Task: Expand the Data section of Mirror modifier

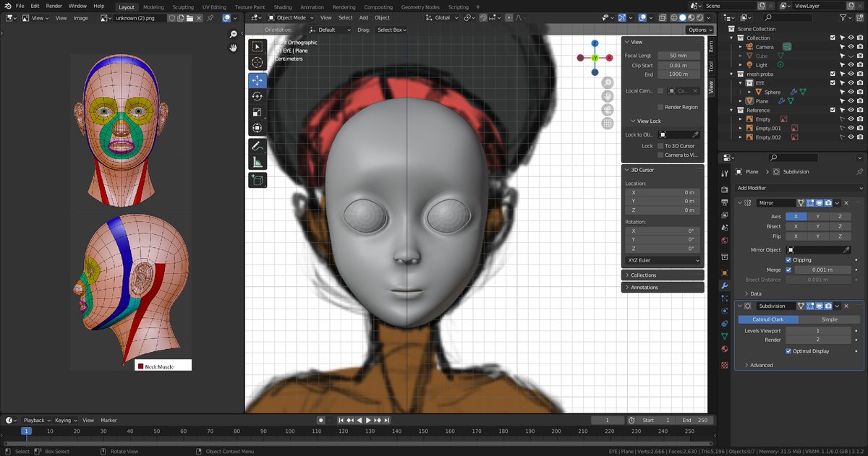Action: (x=753, y=293)
